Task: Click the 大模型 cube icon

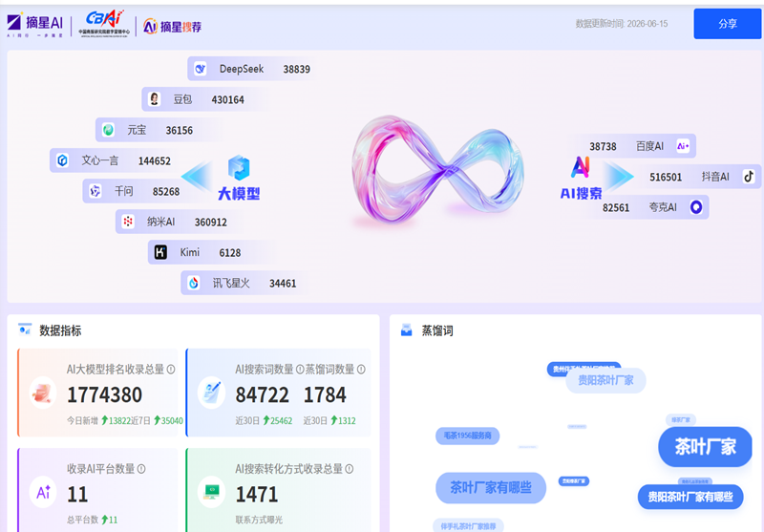Action: pyautogui.click(x=239, y=167)
